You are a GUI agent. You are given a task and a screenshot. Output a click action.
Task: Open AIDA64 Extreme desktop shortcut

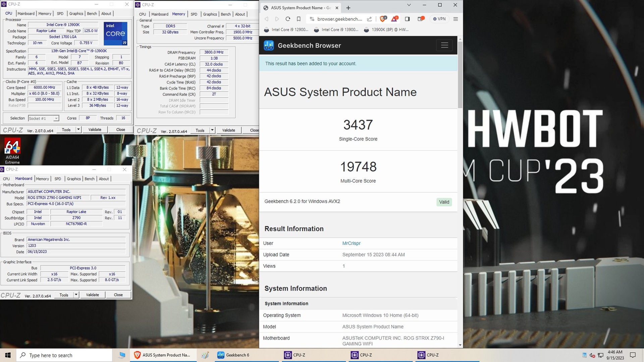coord(12,151)
